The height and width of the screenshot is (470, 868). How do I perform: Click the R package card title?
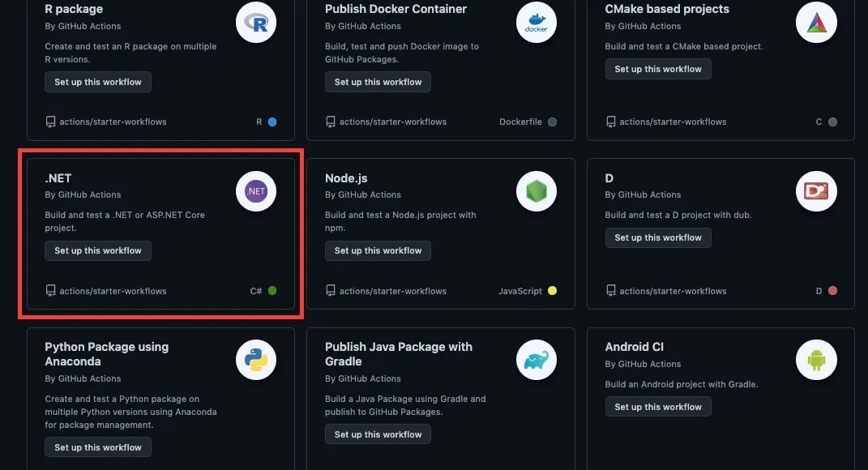click(x=74, y=9)
